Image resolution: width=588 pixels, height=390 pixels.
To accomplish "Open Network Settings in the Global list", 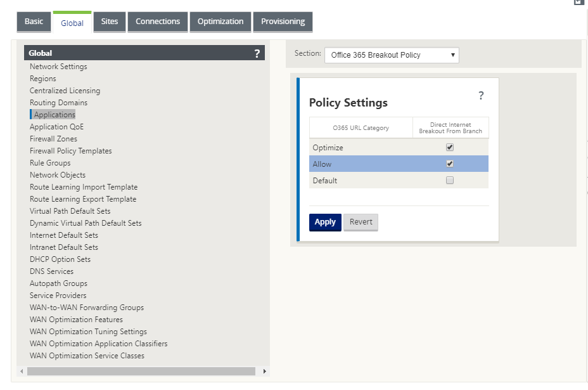I will pos(58,67).
